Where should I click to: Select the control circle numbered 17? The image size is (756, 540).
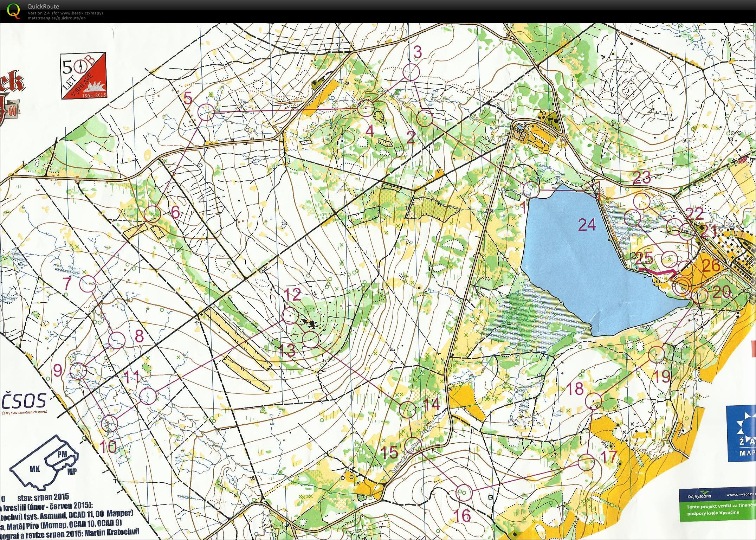586,462
